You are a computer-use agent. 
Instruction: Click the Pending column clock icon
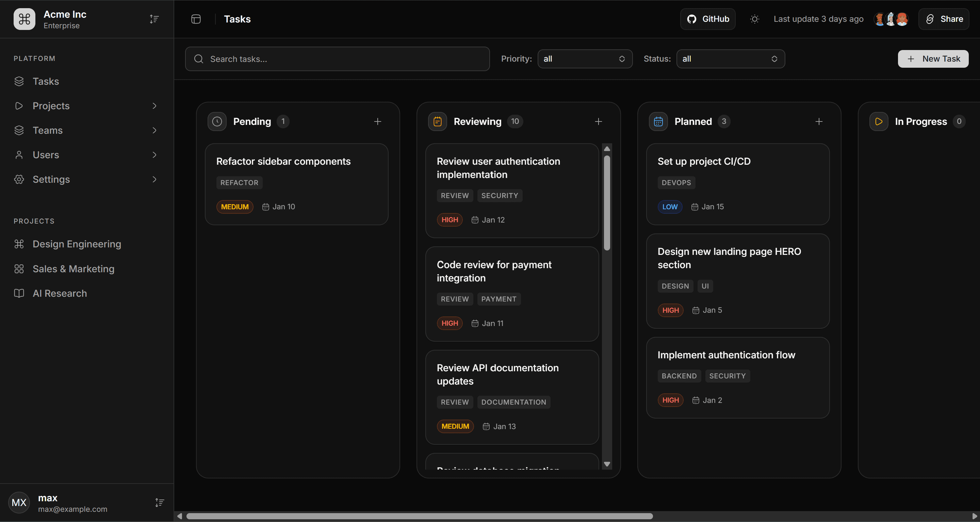(217, 121)
